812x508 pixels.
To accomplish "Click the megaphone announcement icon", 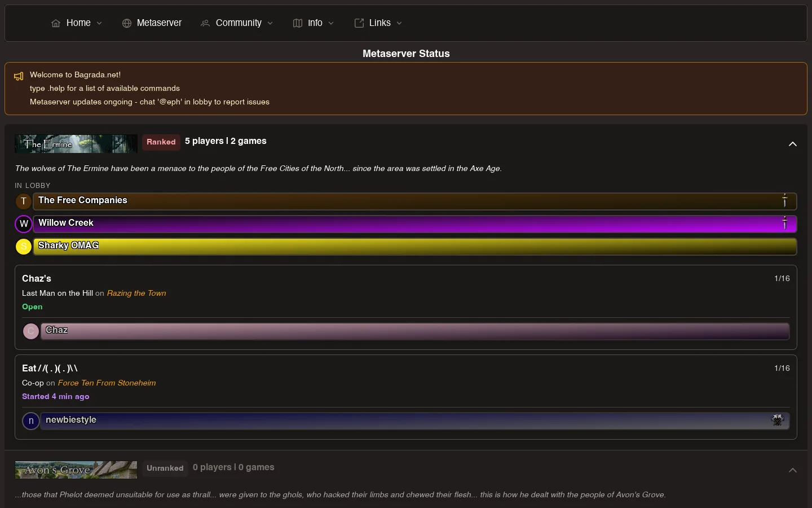I will pos(19,76).
